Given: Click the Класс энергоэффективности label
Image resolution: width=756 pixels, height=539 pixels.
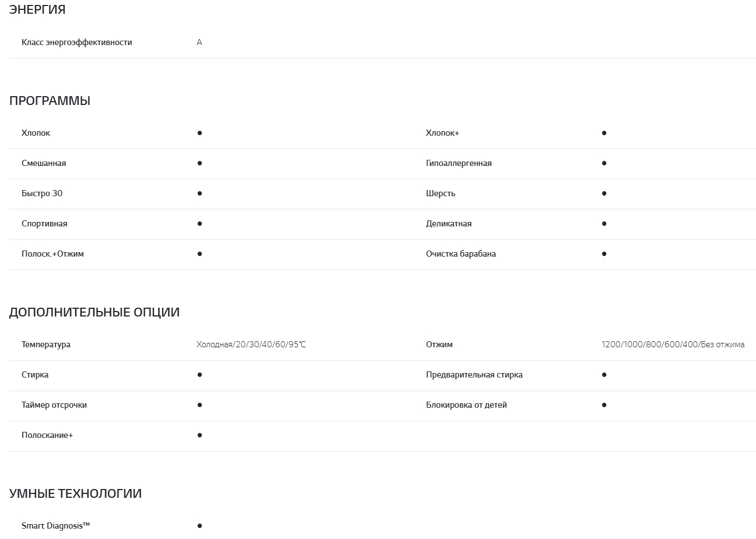Looking at the screenshot, I should click(x=77, y=42).
